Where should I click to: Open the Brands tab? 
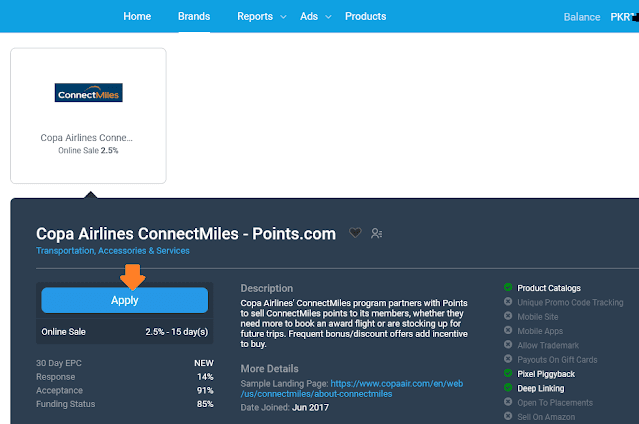tap(194, 16)
